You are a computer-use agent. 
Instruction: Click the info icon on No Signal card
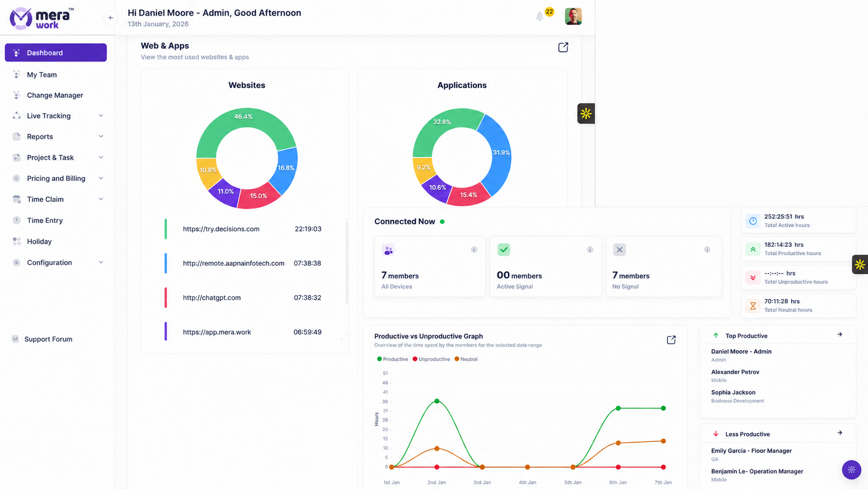(707, 249)
